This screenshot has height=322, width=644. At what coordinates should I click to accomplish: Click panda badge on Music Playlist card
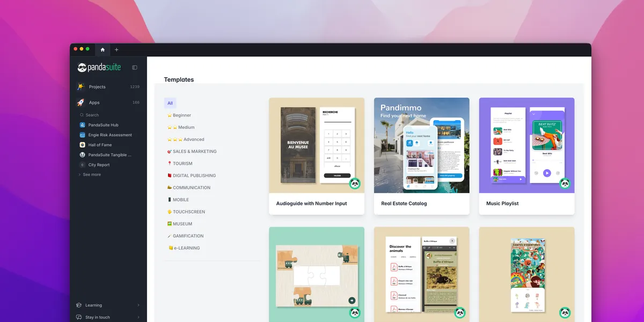(565, 184)
